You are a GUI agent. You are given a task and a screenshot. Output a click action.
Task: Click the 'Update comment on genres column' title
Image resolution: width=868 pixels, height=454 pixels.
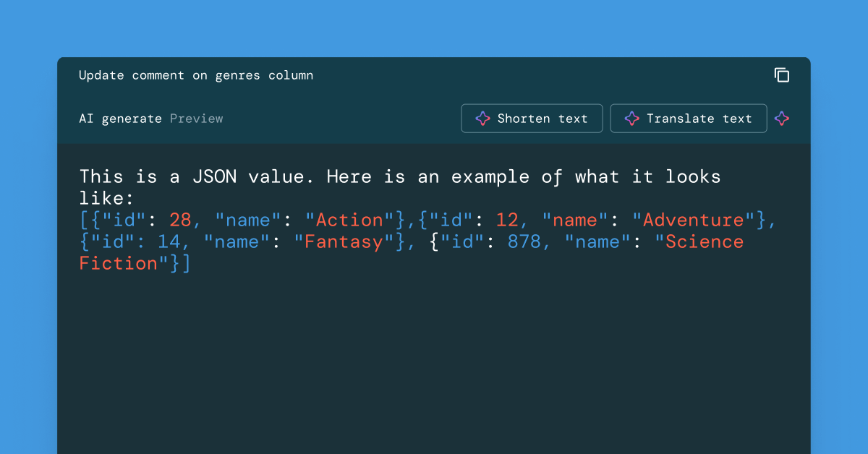[x=196, y=75]
